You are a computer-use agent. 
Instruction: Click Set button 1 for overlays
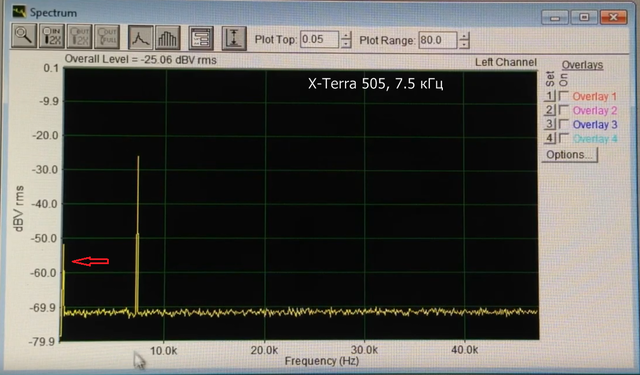pos(549,96)
